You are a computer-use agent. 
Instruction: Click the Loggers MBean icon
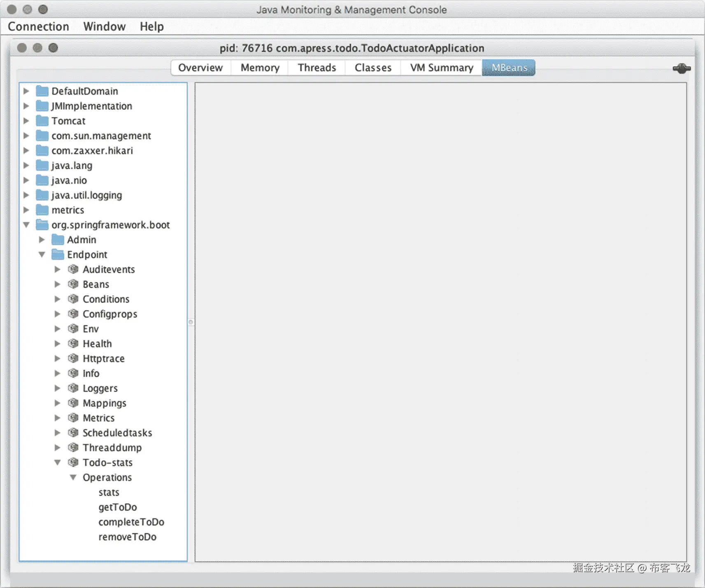point(73,388)
